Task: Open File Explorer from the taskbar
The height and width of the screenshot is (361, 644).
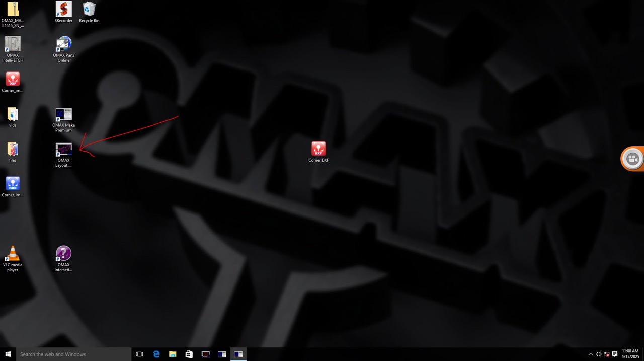Action: [173, 354]
